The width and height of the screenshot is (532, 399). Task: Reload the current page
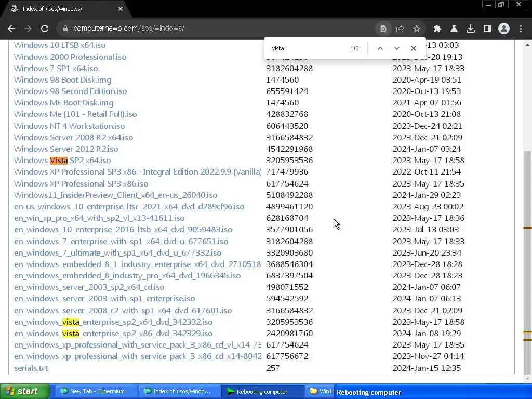(45, 29)
